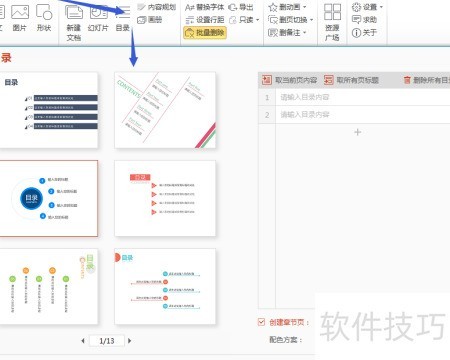Click 取所有页标题 (Get all page titles) icon
450x360 pixels.
point(329,80)
